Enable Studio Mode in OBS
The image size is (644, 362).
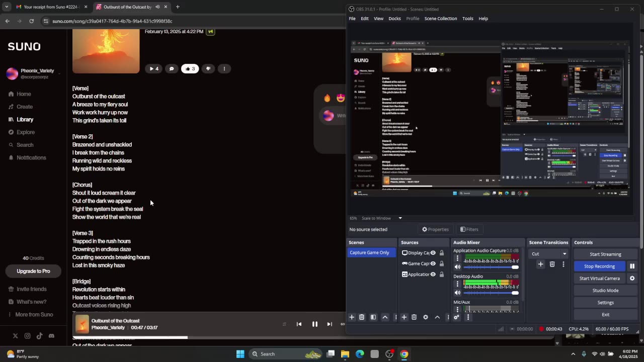605,291
